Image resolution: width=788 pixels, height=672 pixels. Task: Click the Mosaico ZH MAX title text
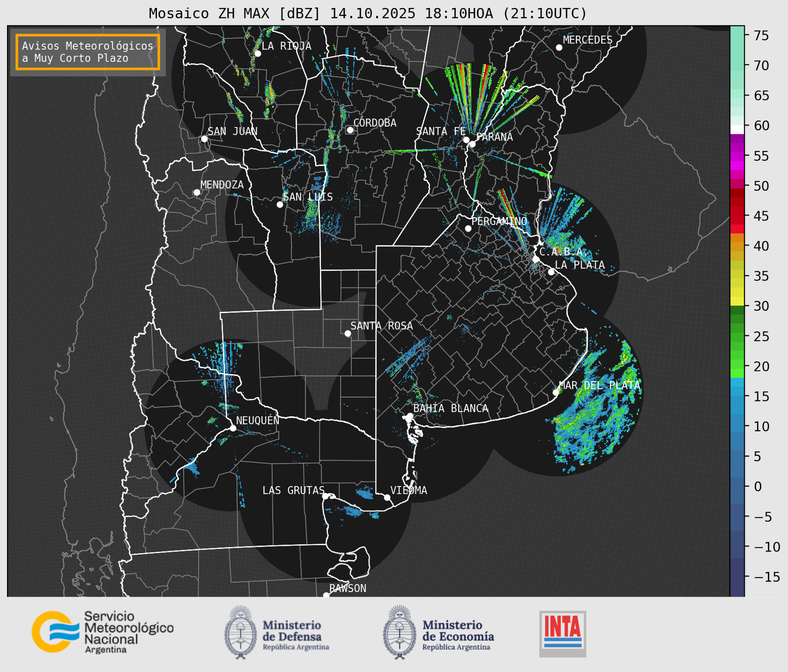[368, 14]
